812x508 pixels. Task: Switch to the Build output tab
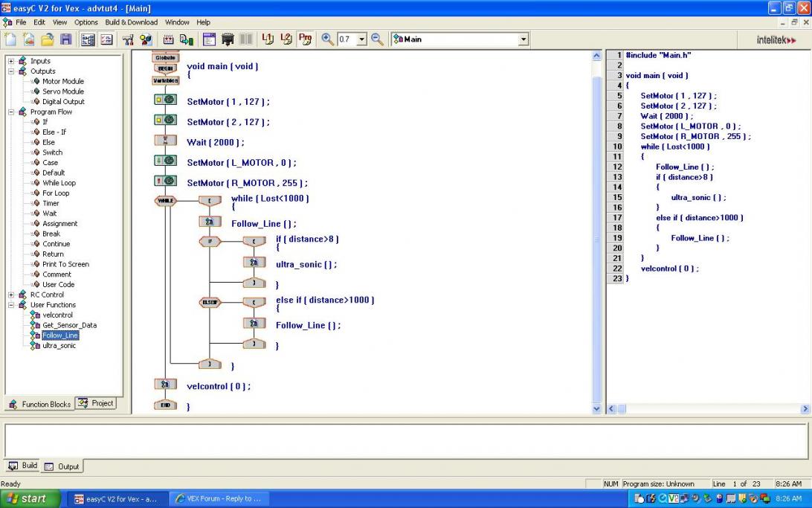pos(23,466)
